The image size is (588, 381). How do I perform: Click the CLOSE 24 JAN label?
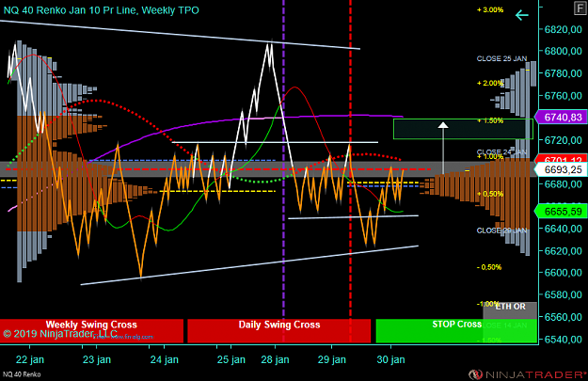501,151
